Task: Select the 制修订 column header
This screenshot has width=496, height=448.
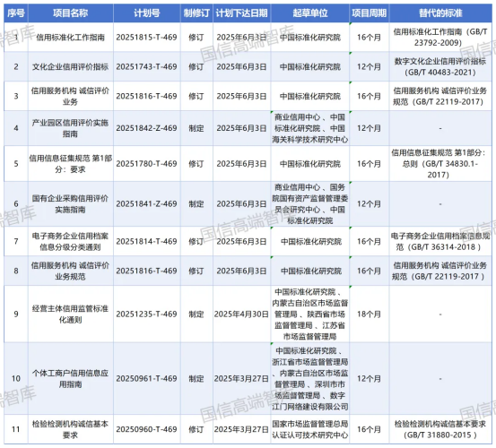Action: coord(196,13)
